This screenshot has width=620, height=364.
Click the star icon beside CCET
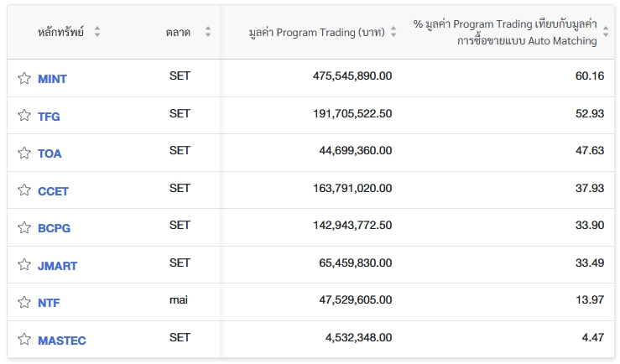tap(24, 190)
